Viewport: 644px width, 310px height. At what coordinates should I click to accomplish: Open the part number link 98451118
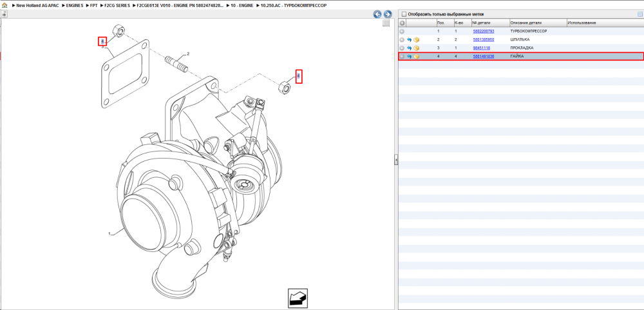click(481, 48)
